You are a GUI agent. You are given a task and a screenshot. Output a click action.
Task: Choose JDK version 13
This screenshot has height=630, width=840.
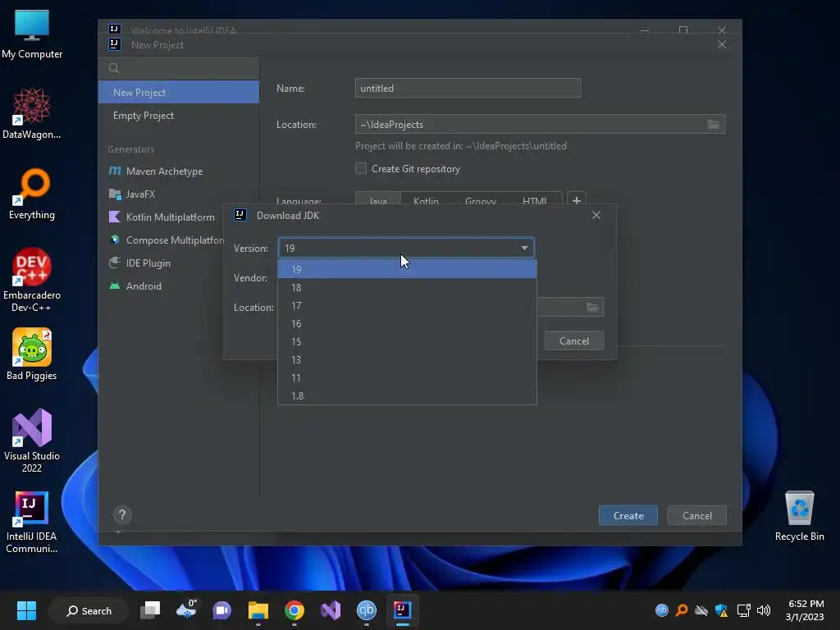(x=407, y=360)
